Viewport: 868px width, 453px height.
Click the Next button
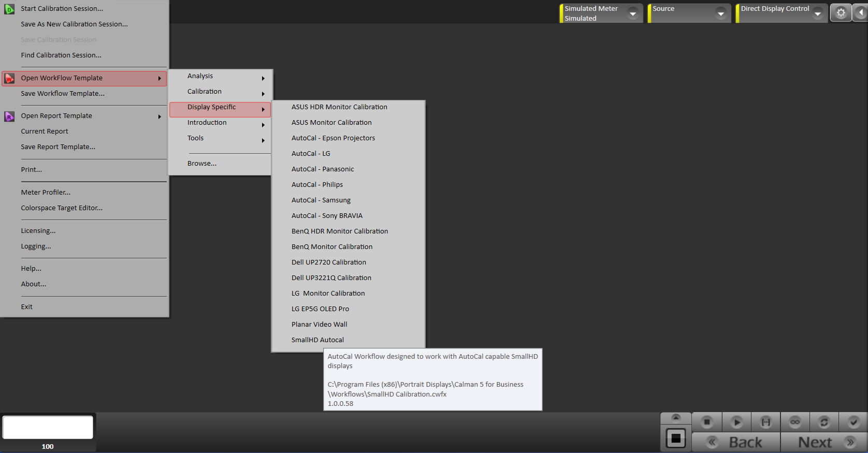824,442
